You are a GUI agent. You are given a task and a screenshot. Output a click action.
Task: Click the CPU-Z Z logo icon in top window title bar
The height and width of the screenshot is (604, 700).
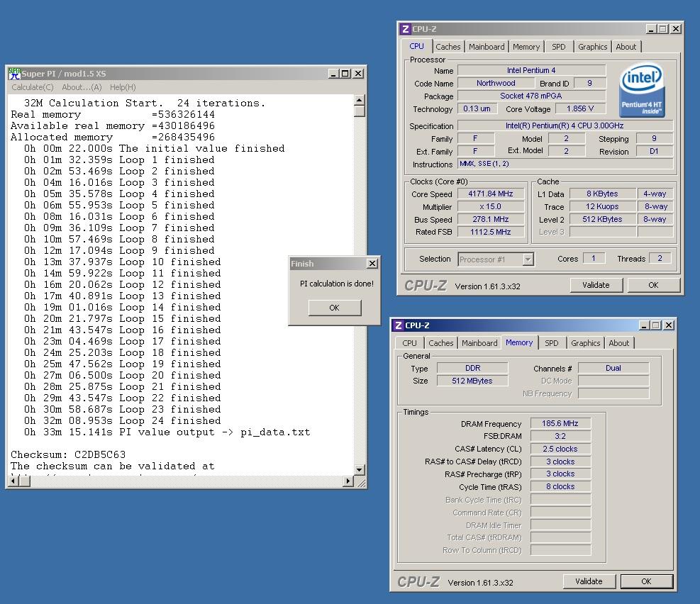click(405, 29)
